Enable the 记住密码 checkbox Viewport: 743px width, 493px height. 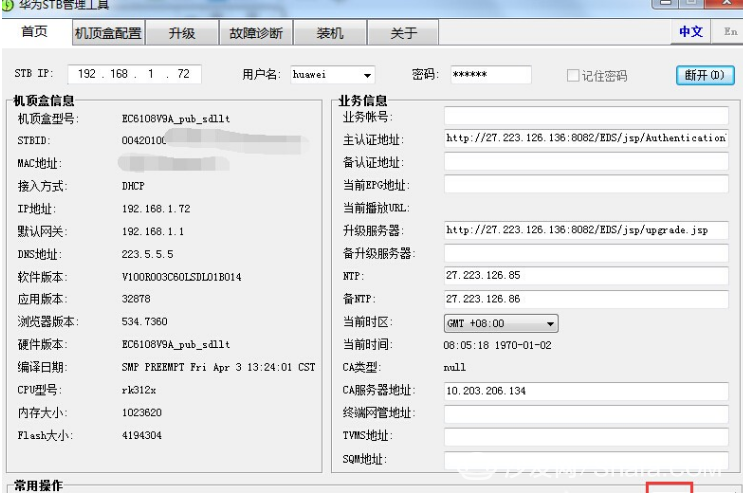[573, 75]
